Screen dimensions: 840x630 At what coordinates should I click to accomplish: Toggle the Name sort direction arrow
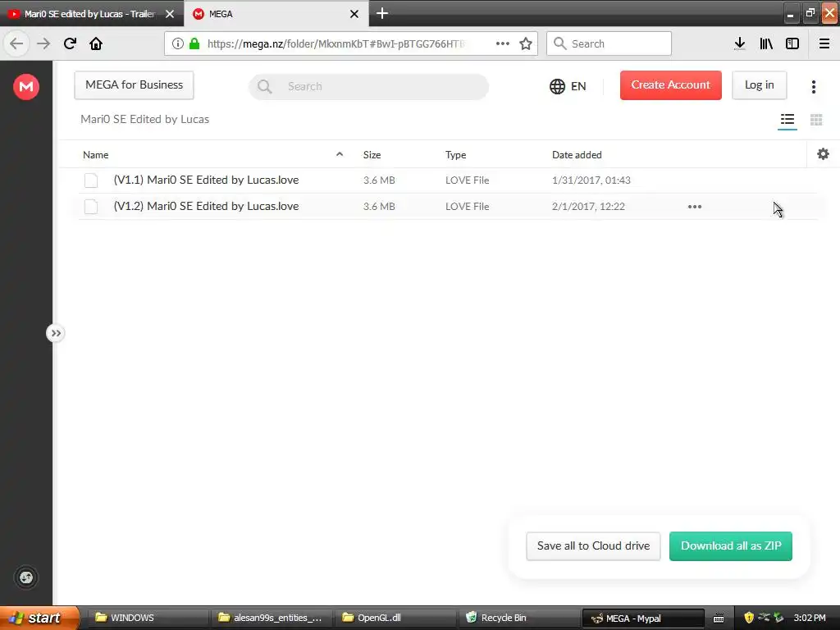(340, 154)
